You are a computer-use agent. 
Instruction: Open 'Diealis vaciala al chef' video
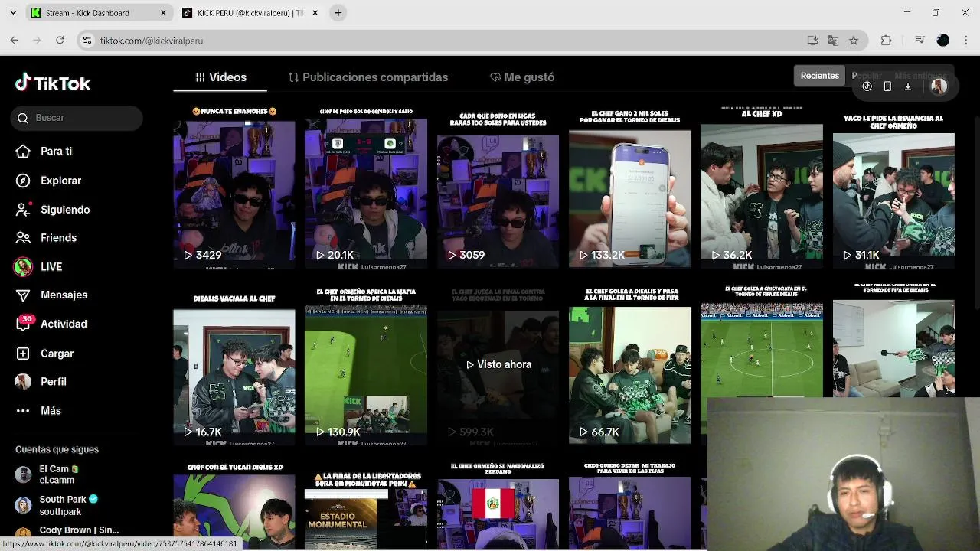(234, 366)
